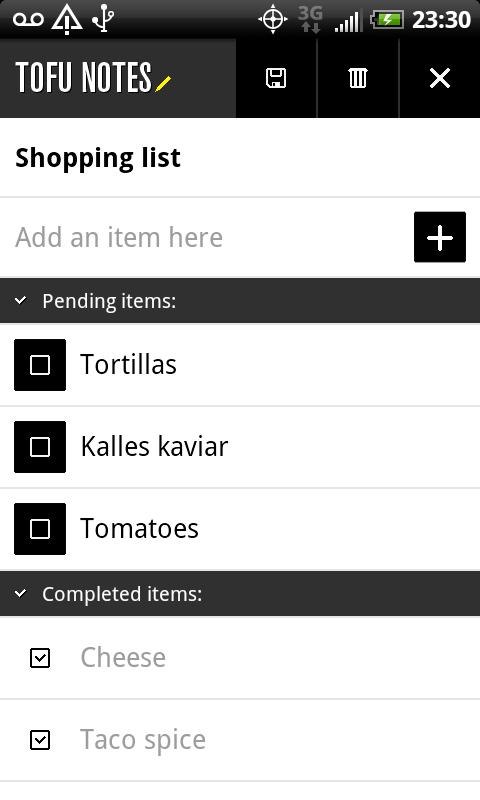The width and height of the screenshot is (480, 800).
Task: Tap the USB connection status icon
Action: tap(104, 19)
